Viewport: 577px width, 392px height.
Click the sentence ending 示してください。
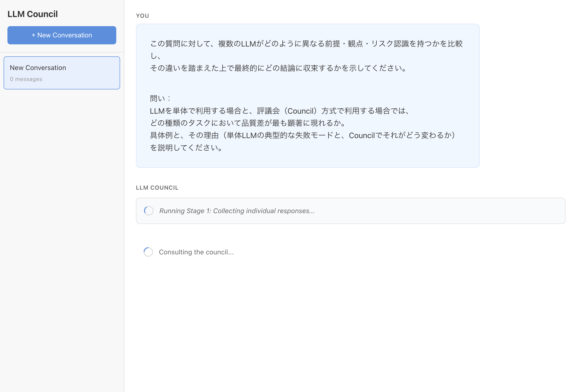(x=279, y=68)
